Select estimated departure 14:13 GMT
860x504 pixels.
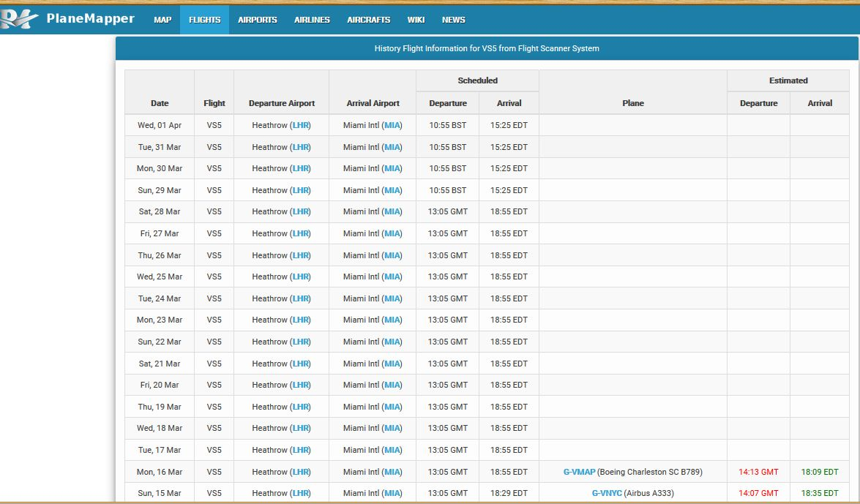pyautogui.click(x=758, y=472)
